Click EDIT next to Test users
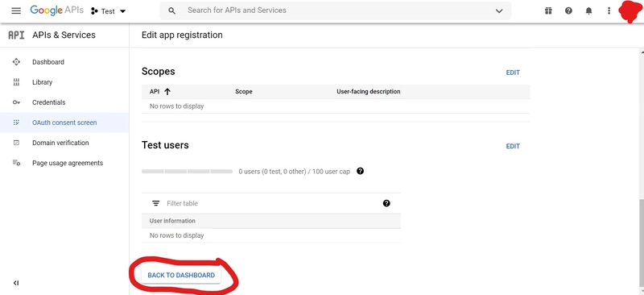 coord(513,147)
